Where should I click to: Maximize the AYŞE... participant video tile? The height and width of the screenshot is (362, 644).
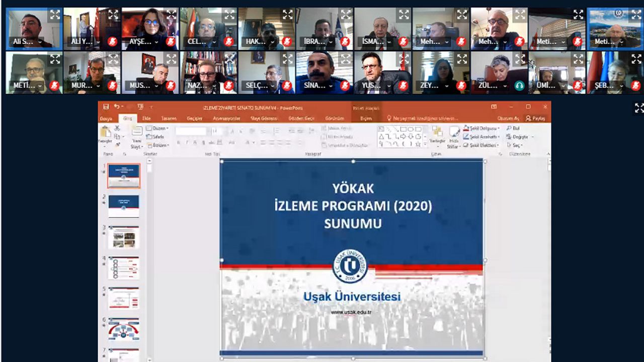tap(171, 15)
